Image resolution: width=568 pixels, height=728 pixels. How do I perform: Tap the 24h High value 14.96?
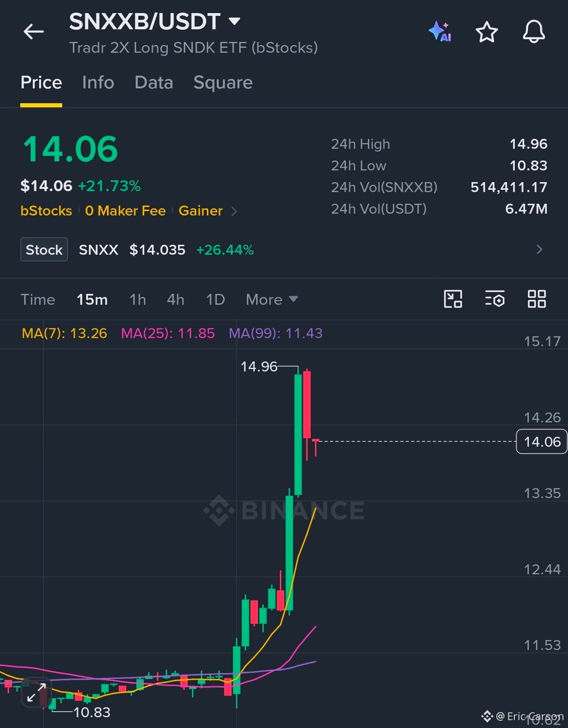[x=528, y=144]
